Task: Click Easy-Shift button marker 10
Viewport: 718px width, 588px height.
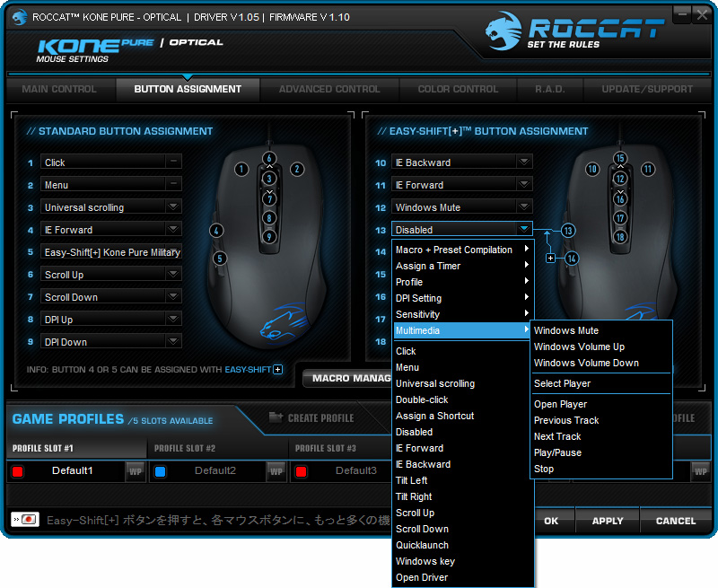Action: point(592,170)
